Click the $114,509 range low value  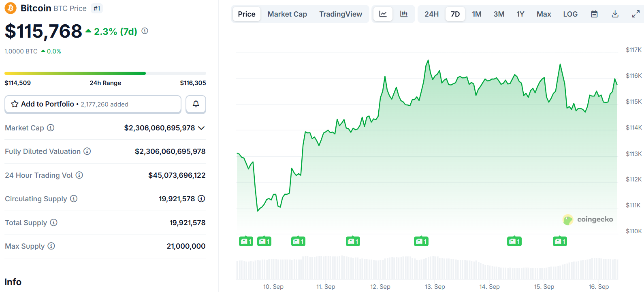pos(18,83)
